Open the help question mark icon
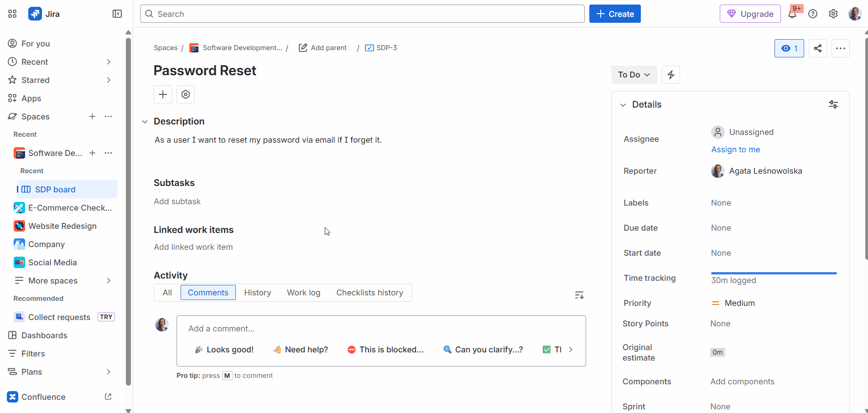Screen dimensions: 868x413 tap(813, 14)
